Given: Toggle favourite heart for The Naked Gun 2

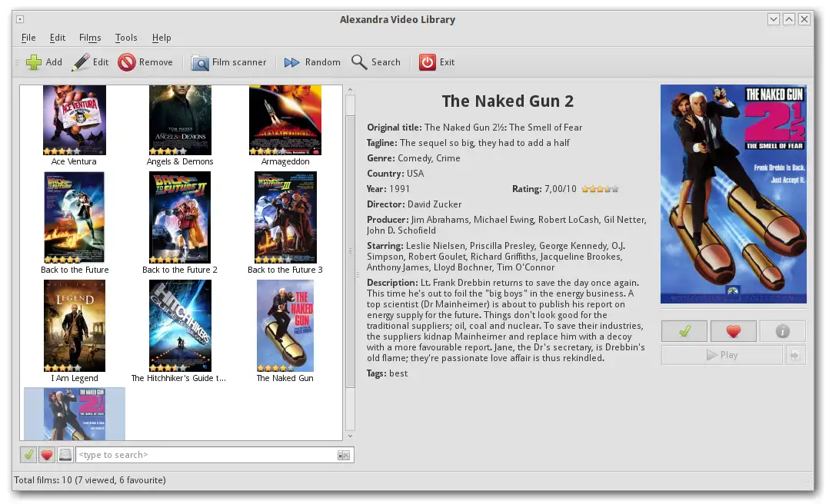Looking at the screenshot, I should pyautogui.click(x=734, y=331).
